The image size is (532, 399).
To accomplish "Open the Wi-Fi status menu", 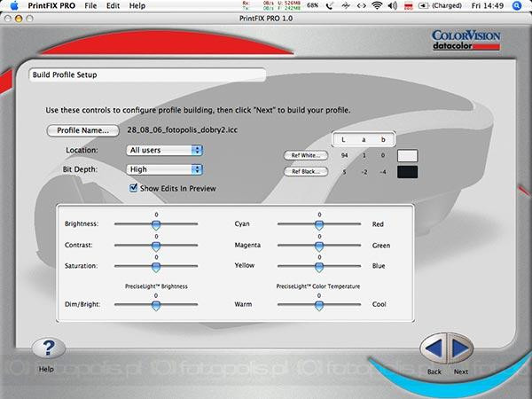I will [x=377, y=6].
